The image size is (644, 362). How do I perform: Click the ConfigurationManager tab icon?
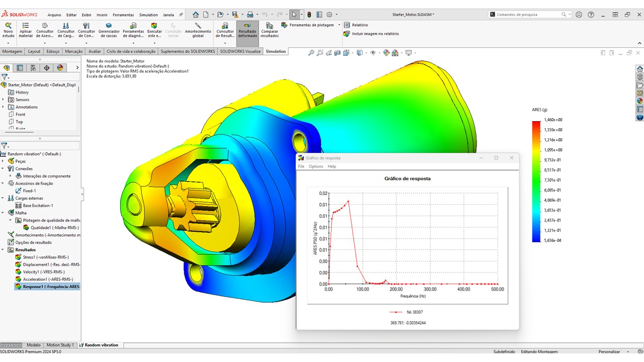coord(33,67)
